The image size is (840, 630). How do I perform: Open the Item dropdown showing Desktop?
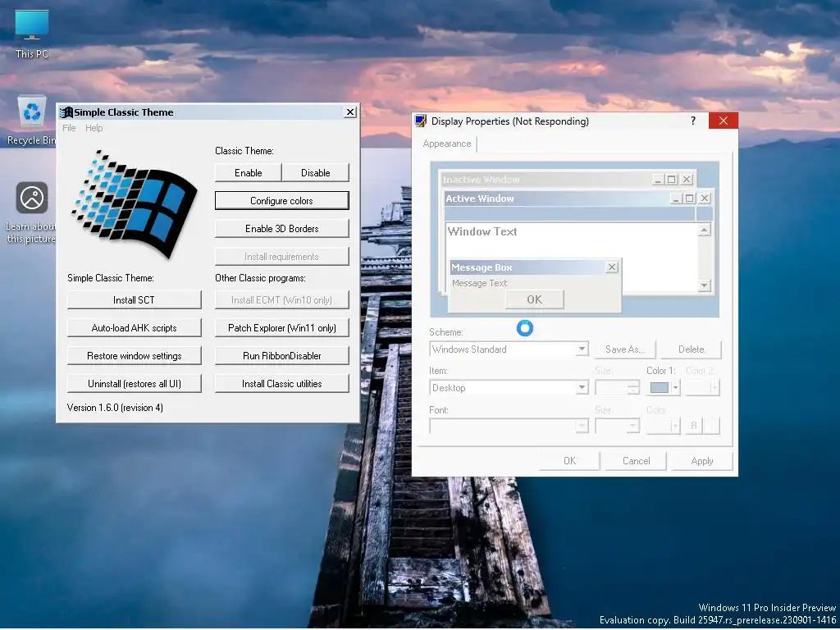[509, 388]
